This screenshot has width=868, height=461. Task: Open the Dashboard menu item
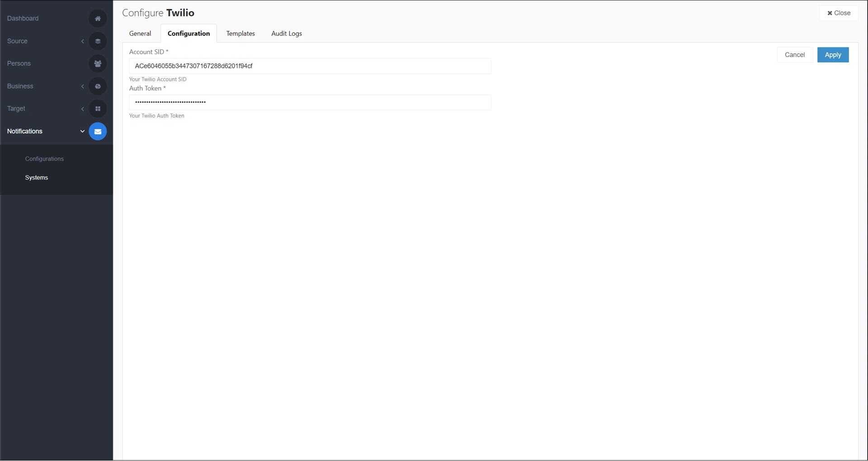pos(23,19)
